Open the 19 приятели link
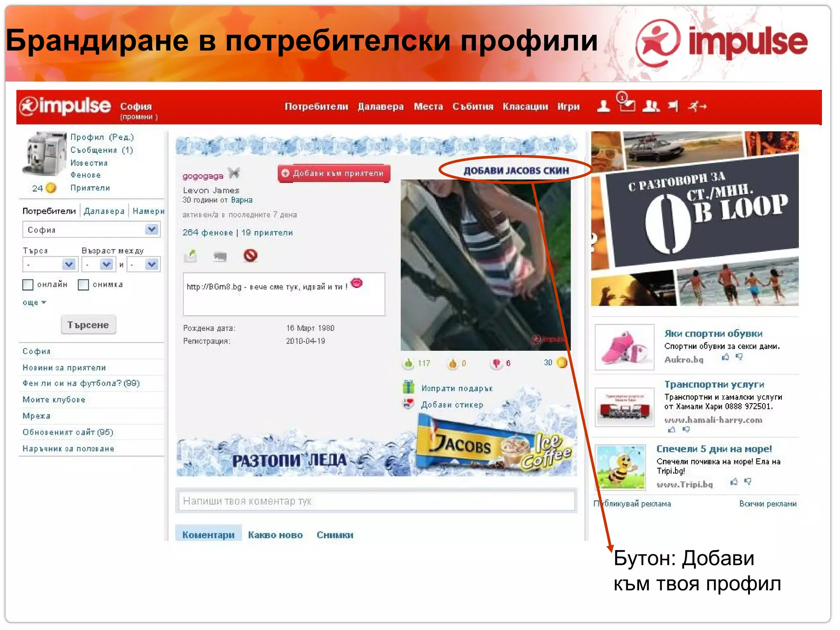840x630 pixels. [267, 233]
